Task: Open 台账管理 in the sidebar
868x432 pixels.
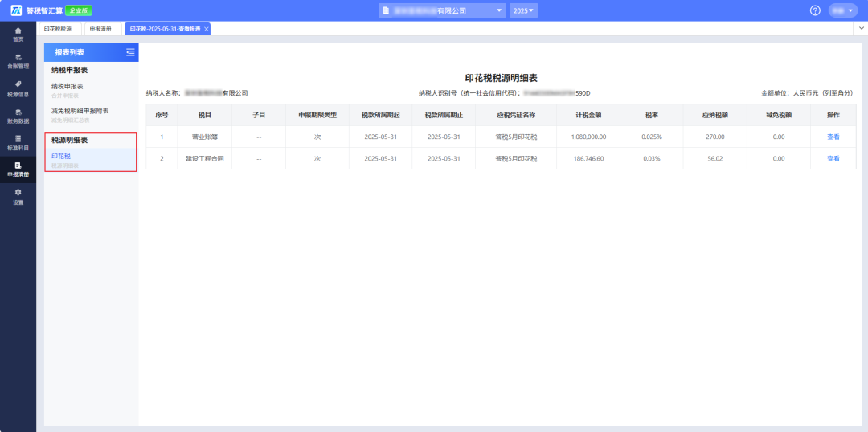Action: point(18,61)
